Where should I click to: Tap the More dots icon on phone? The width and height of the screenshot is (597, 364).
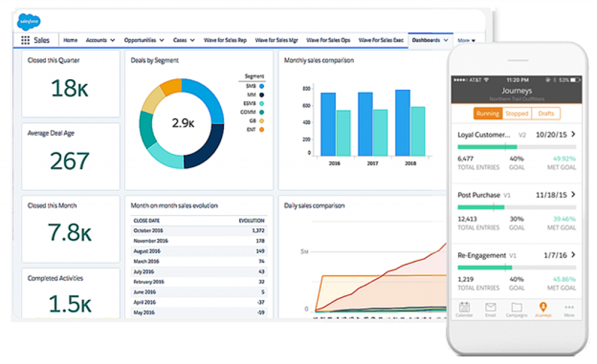tap(569, 308)
